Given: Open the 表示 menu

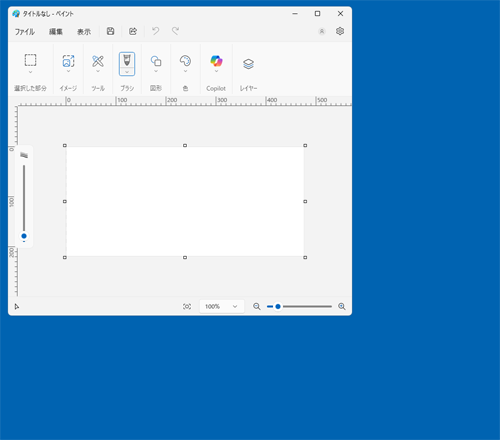Looking at the screenshot, I should click(x=84, y=32).
